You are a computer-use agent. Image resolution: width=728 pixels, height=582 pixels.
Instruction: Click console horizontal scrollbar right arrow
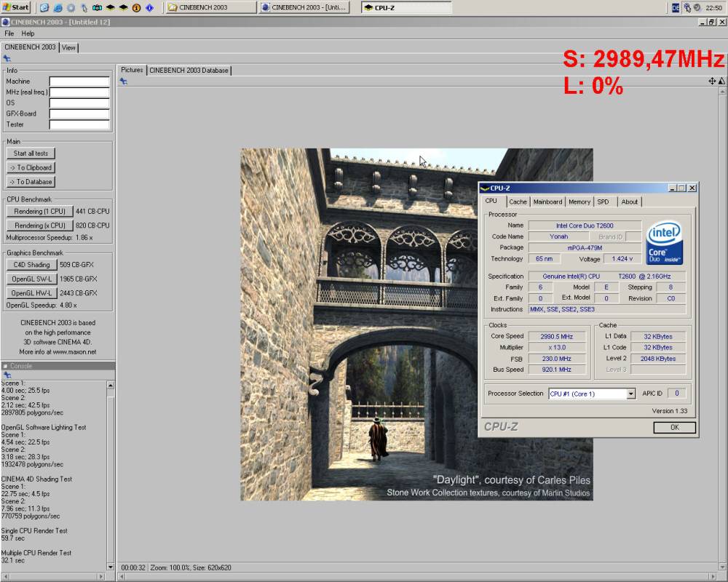pos(100,576)
